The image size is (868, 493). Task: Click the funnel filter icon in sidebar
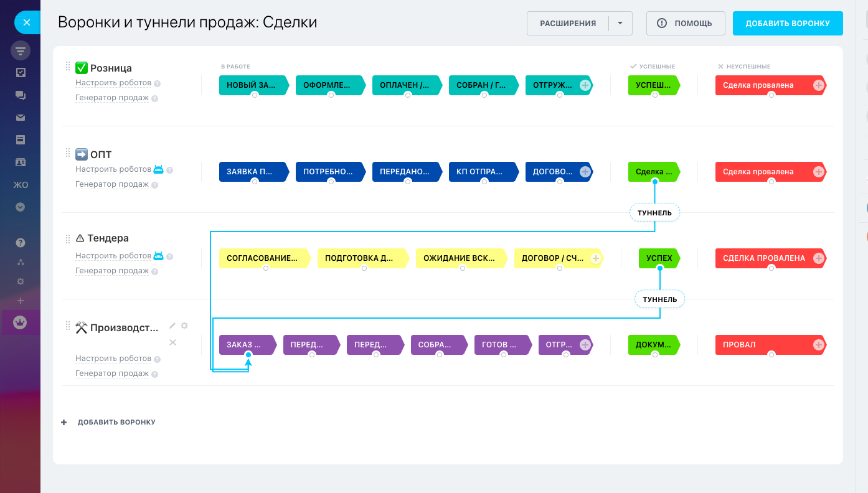(21, 50)
